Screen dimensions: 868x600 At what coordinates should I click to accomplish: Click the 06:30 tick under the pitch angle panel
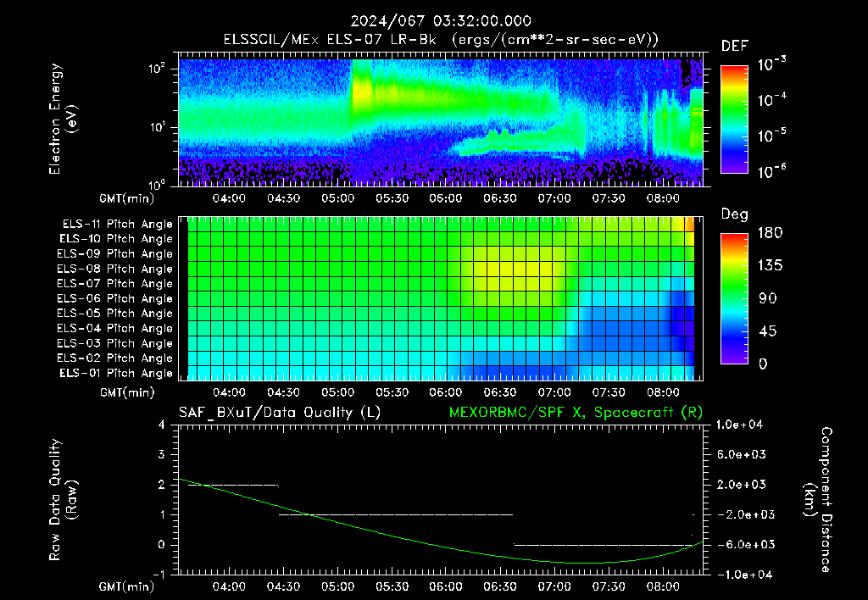500,392
